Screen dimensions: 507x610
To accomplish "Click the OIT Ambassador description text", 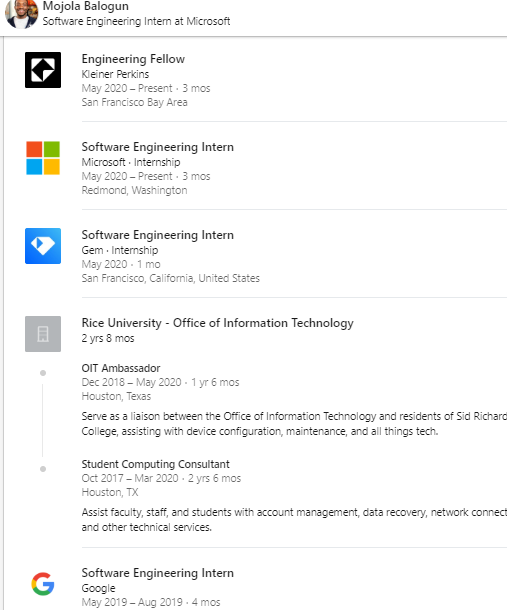I will click(294, 424).
